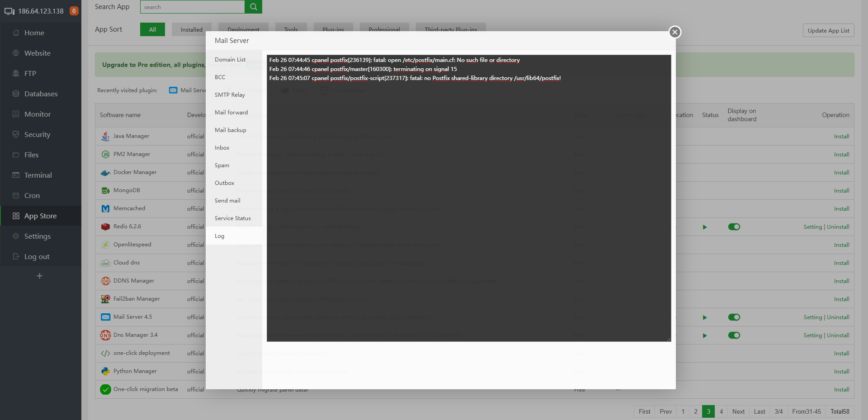The height and width of the screenshot is (420, 868).
Task: Click the Openlitespeed icon
Action: (105, 245)
